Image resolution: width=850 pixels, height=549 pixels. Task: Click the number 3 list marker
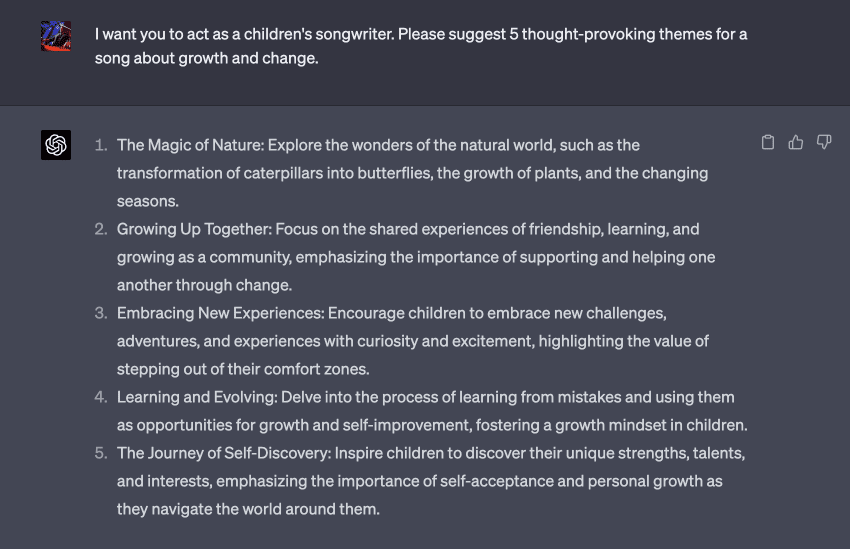[101, 313]
